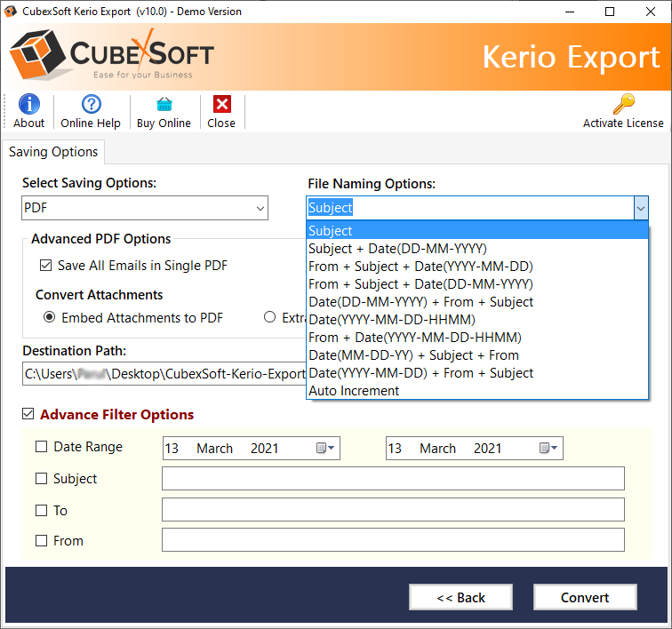Click the Subject filter text field
The width and height of the screenshot is (672, 629).
pyautogui.click(x=393, y=478)
